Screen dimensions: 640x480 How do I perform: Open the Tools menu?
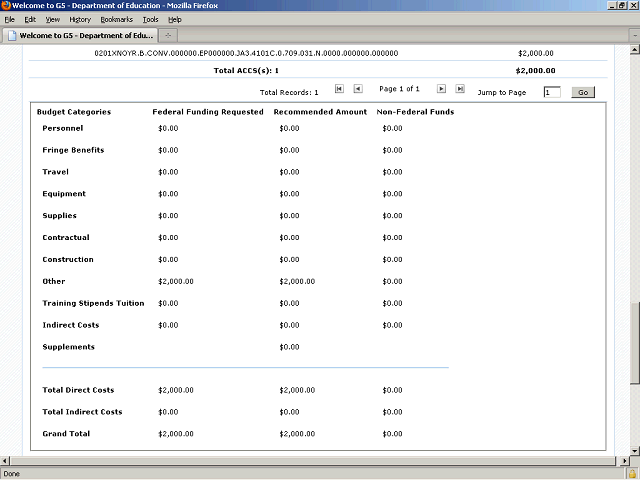pyautogui.click(x=150, y=19)
